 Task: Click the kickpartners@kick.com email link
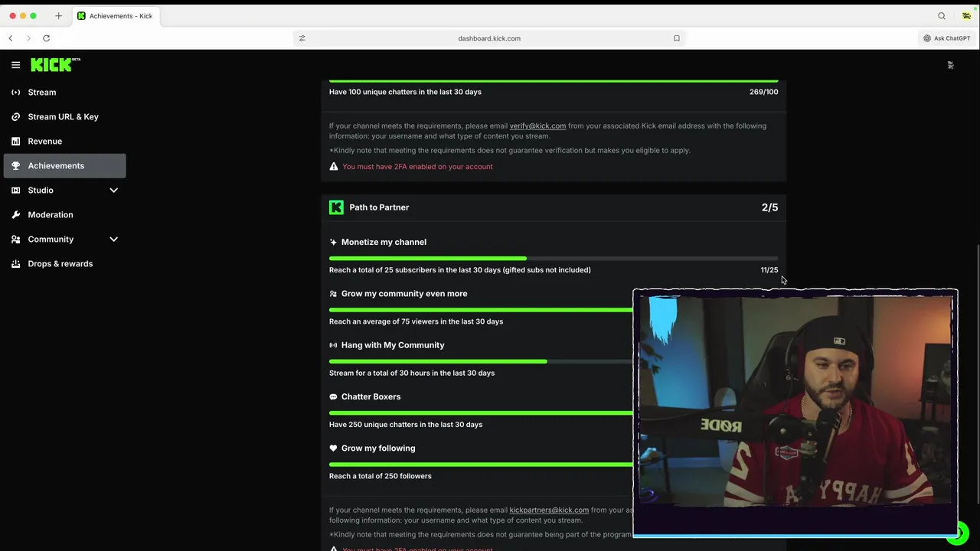tap(549, 510)
